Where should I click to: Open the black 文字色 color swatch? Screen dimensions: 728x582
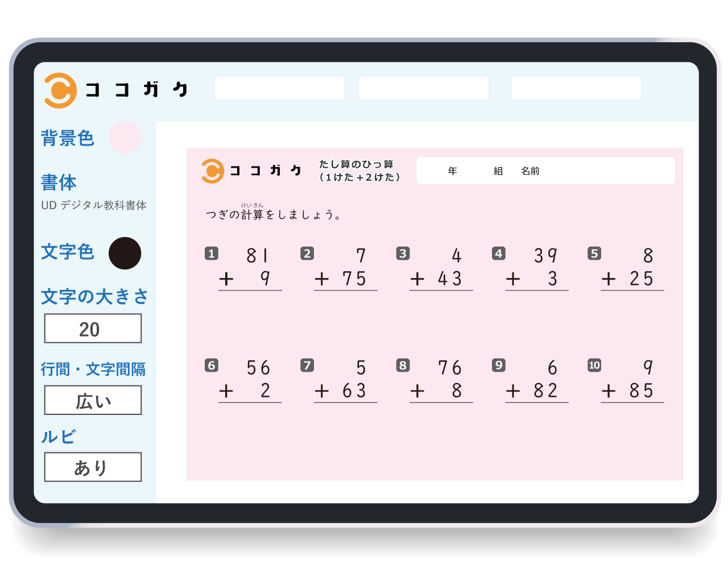coord(125,253)
